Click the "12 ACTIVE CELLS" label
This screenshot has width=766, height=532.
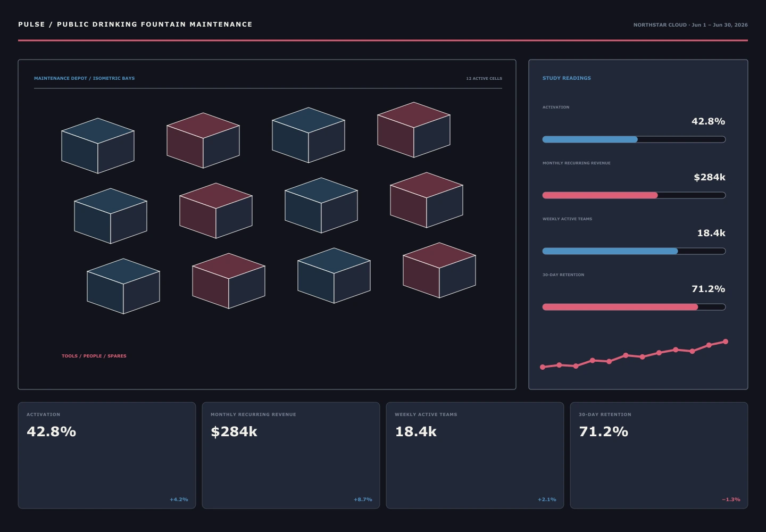tap(484, 79)
